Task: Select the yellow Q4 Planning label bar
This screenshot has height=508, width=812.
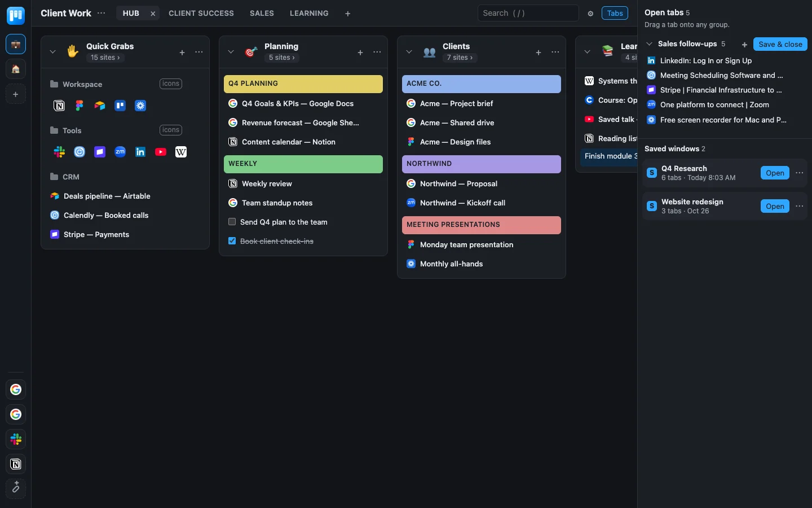Action: (303, 84)
